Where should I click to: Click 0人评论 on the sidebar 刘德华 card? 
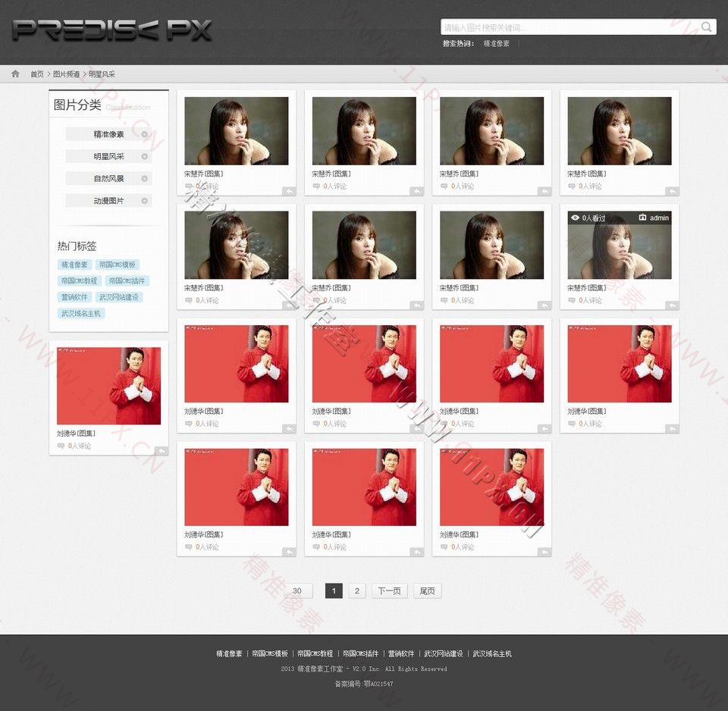80,446
